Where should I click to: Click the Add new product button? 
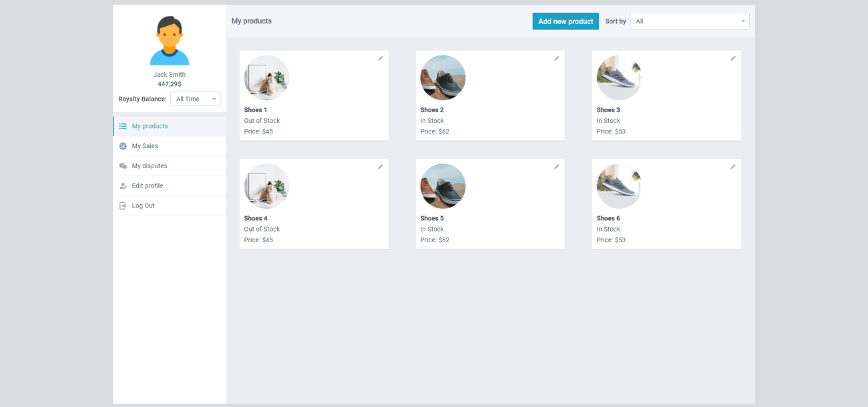pyautogui.click(x=566, y=21)
